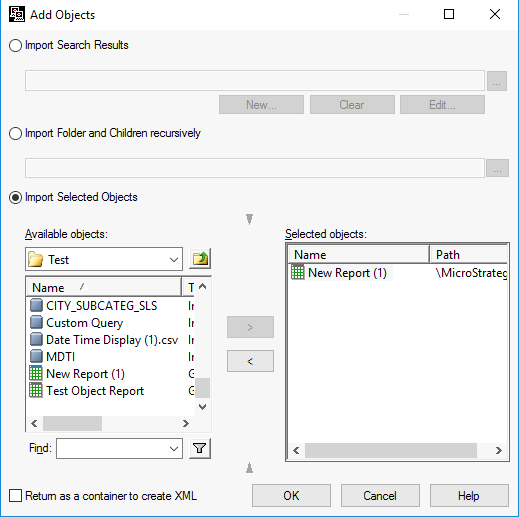Click the New Report (1) grid icon in Available objects
Screen dimensions: 519x517
(x=36, y=373)
